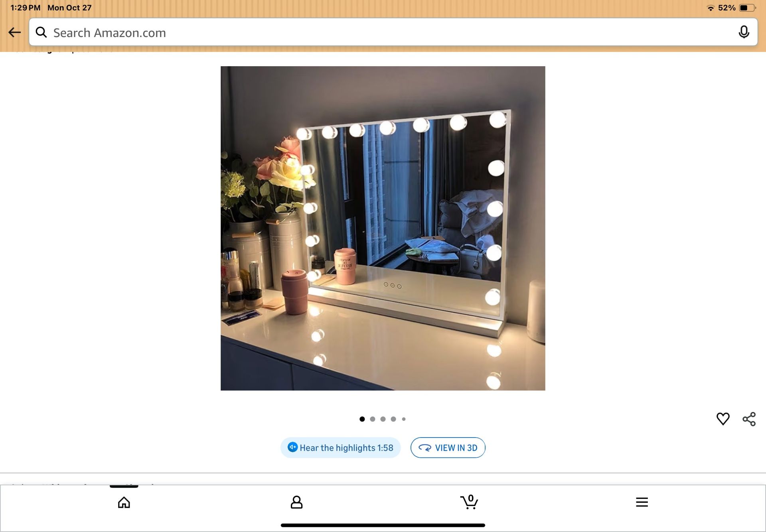The height and width of the screenshot is (532, 766).
Task: Play Hear the highlights 1:58
Action: pyautogui.click(x=340, y=447)
